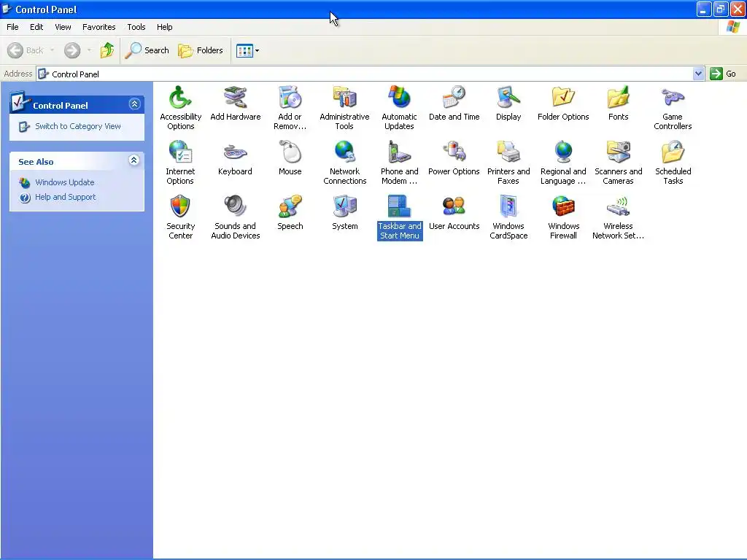The height and width of the screenshot is (560, 747).
Task: Select Taskbar and Start Menu icon
Action: (x=399, y=217)
